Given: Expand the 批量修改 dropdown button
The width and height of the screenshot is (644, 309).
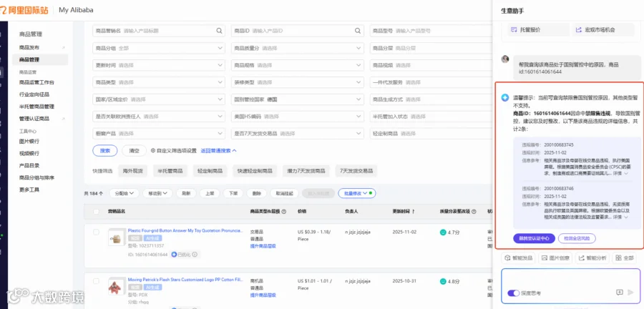Looking at the screenshot, I should [x=356, y=193].
